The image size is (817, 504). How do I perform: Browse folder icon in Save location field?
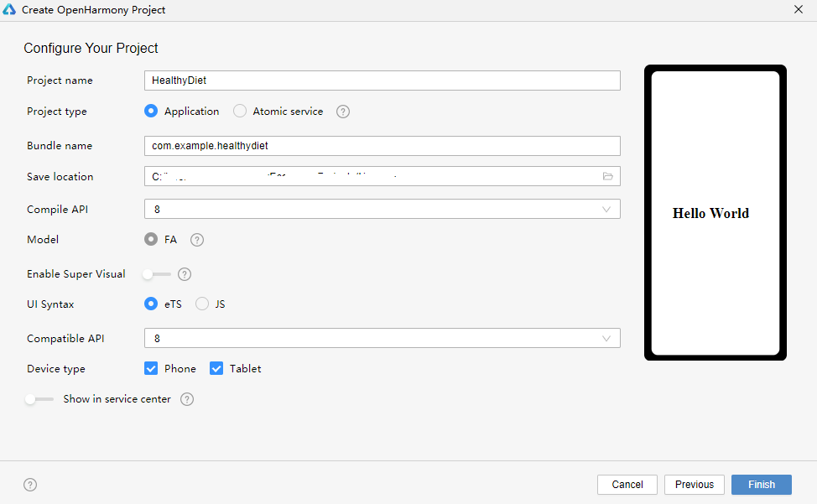click(x=608, y=177)
